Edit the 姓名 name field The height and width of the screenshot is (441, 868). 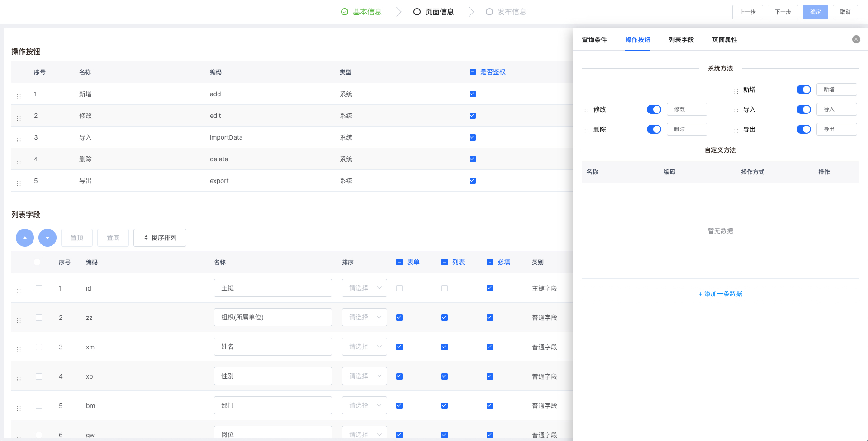pyautogui.click(x=273, y=347)
